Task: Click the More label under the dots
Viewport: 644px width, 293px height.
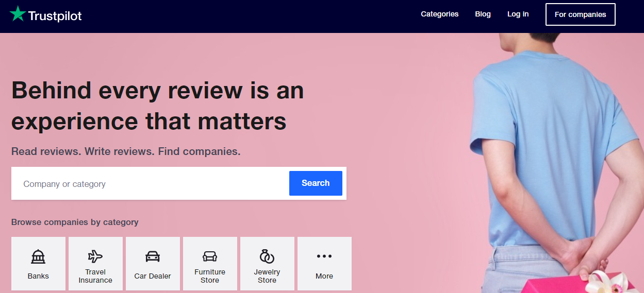Action: click(x=324, y=276)
